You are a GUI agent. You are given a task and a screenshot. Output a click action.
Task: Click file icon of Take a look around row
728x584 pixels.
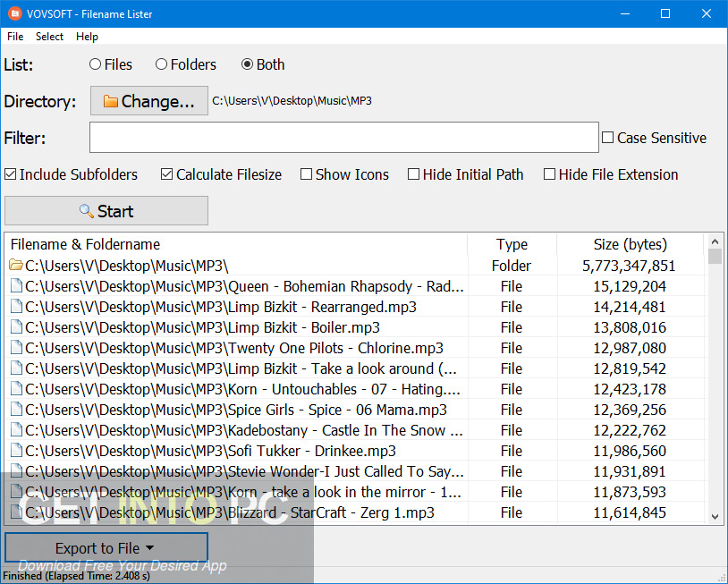click(x=16, y=368)
